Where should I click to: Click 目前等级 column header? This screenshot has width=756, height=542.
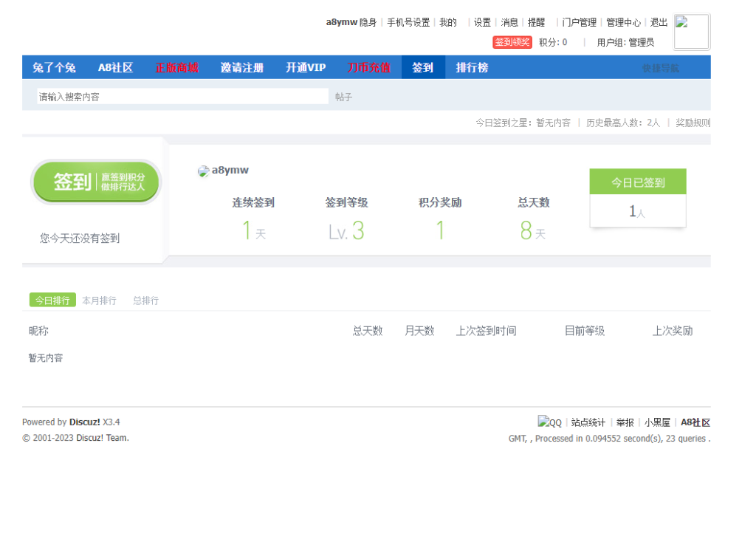click(585, 331)
